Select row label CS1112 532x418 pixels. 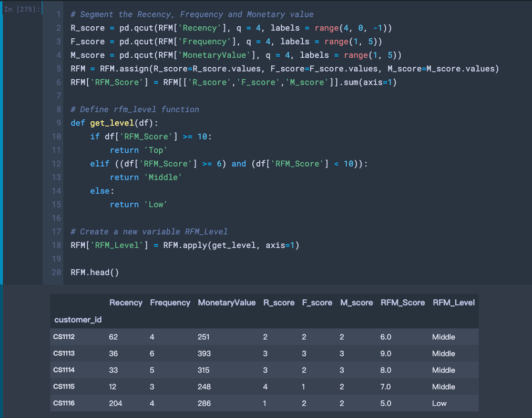pyautogui.click(x=64, y=337)
